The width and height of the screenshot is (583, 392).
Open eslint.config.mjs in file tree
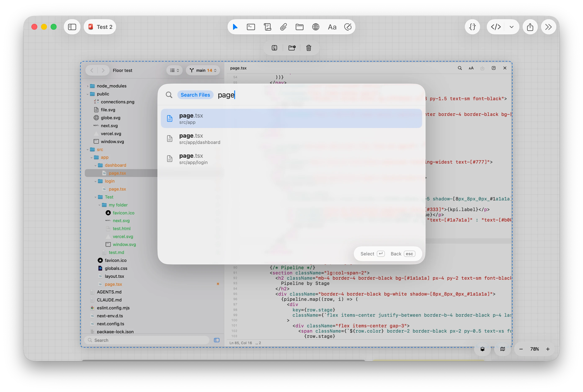(113, 308)
